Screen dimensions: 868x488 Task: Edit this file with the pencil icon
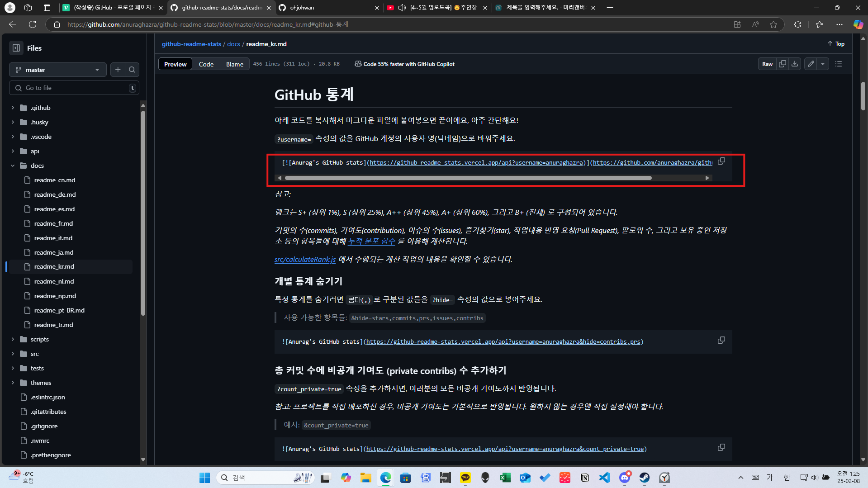[811, 64]
